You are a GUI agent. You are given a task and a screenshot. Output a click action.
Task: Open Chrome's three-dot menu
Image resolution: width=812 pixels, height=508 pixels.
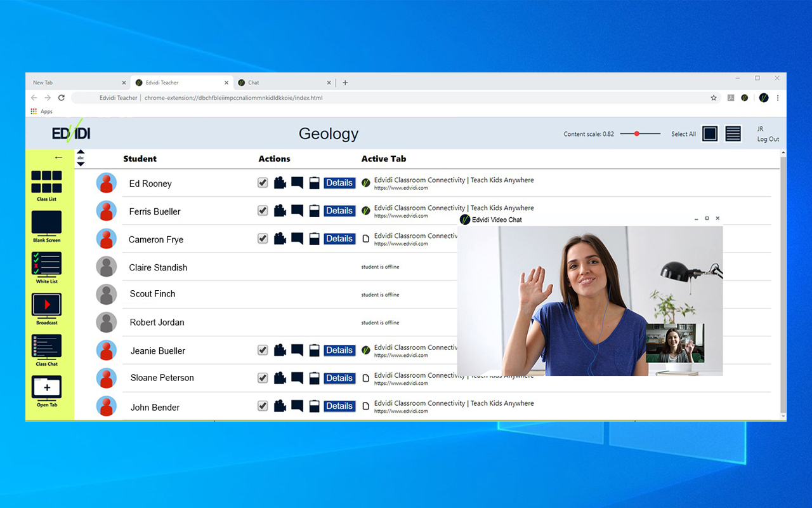[778, 98]
